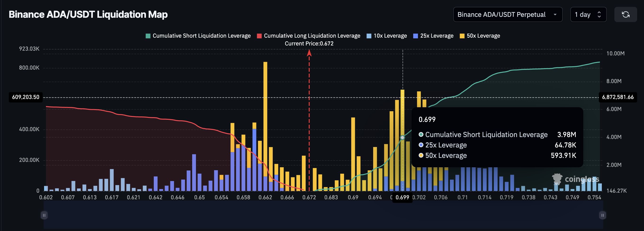Click the 800.00K left axis value

[x=29, y=68]
